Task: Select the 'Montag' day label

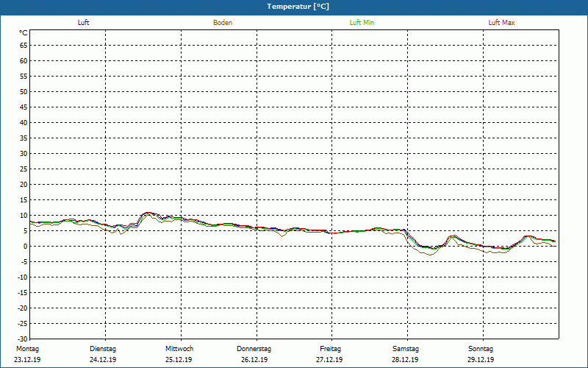Action: 27,349
